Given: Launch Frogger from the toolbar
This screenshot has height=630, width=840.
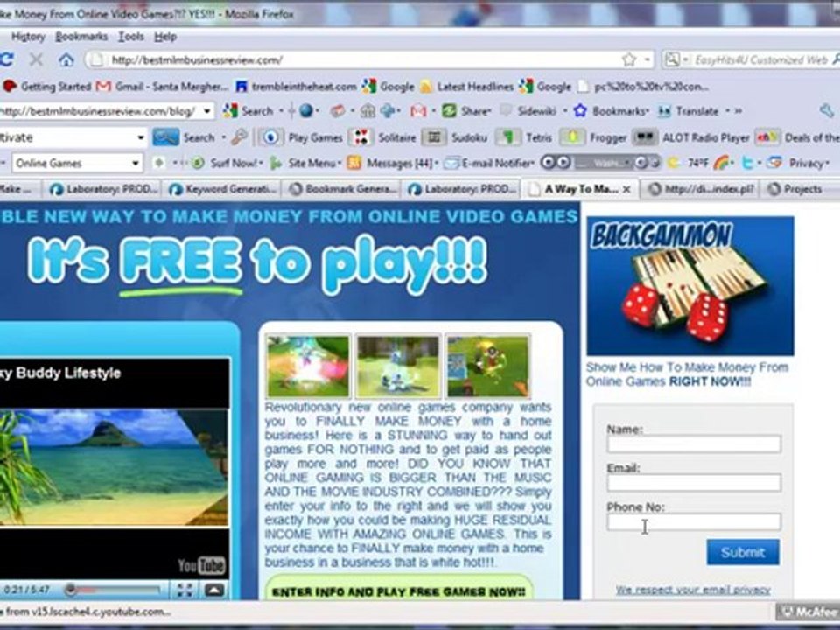Looking at the screenshot, I should point(593,137).
